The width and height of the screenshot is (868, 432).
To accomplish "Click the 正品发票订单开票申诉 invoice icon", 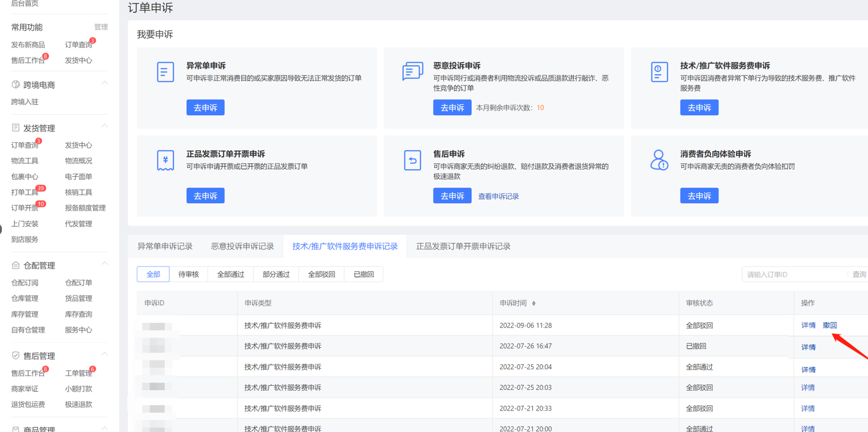I will click(x=165, y=160).
